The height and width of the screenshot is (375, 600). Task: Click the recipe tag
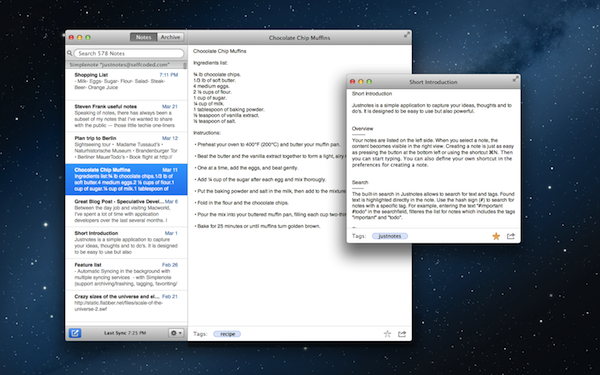pos(227,334)
